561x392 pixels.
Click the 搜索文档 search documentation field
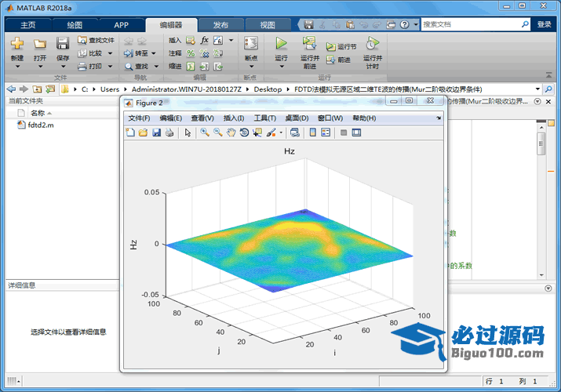[471, 24]
